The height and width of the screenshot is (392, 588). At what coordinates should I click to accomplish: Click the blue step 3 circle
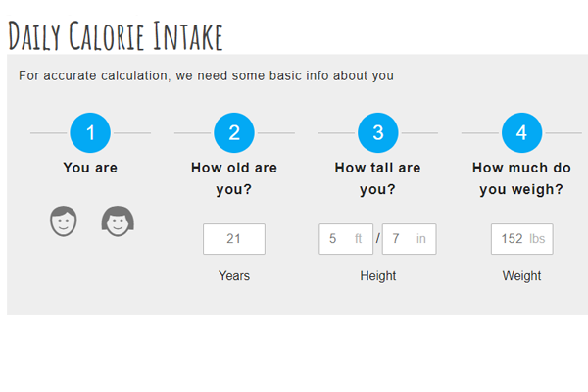(378, 133)
